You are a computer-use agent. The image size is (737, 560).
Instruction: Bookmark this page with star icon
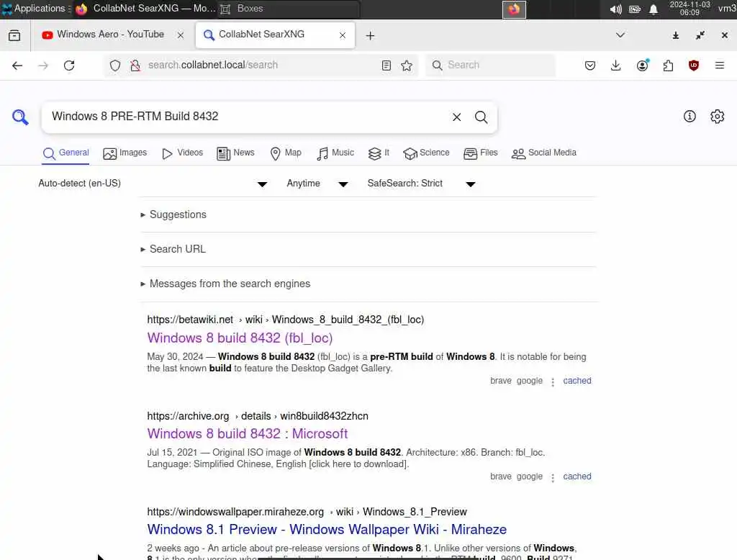pyautogui.click(x=407, y=66)
